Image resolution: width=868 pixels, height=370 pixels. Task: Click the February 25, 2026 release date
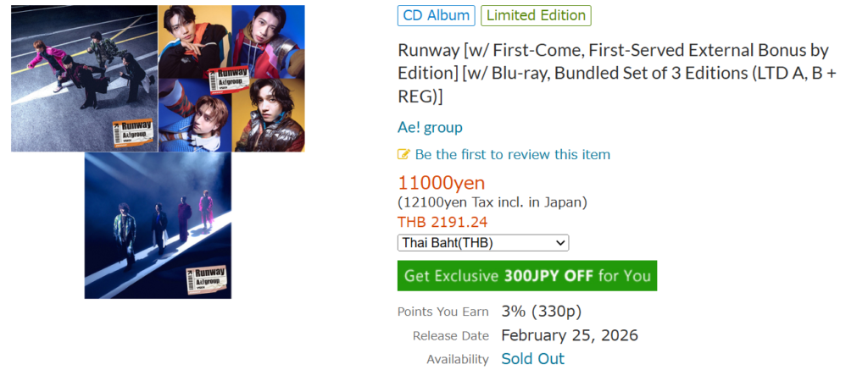pyautogui.click(x=570, y=334)
